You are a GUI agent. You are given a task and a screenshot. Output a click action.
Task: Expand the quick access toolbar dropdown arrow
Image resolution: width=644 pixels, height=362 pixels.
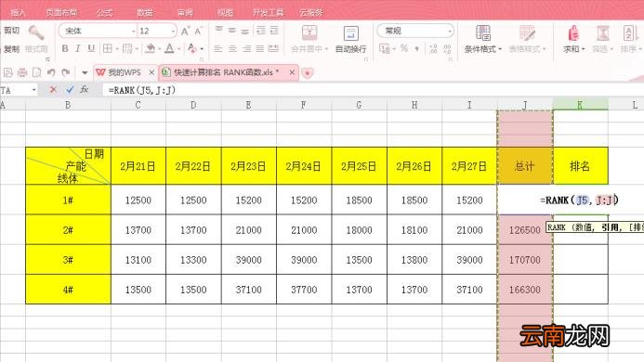pyautogui.click(x=85, y=73)
